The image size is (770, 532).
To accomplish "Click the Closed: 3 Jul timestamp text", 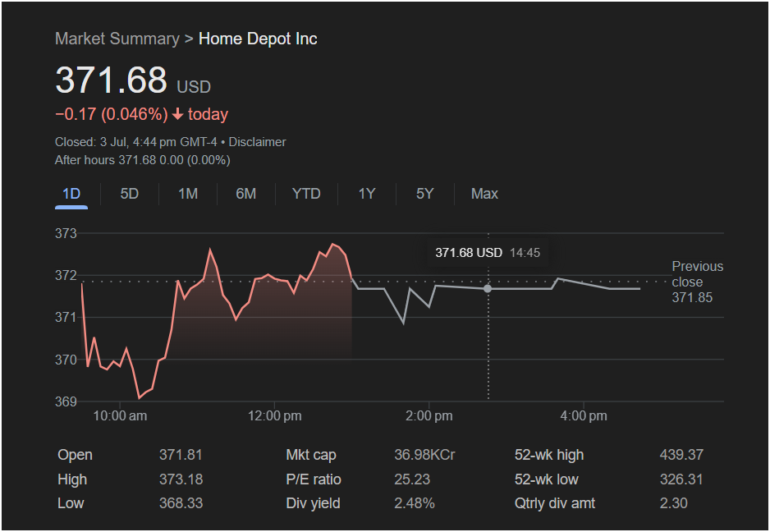I will 136,142.
